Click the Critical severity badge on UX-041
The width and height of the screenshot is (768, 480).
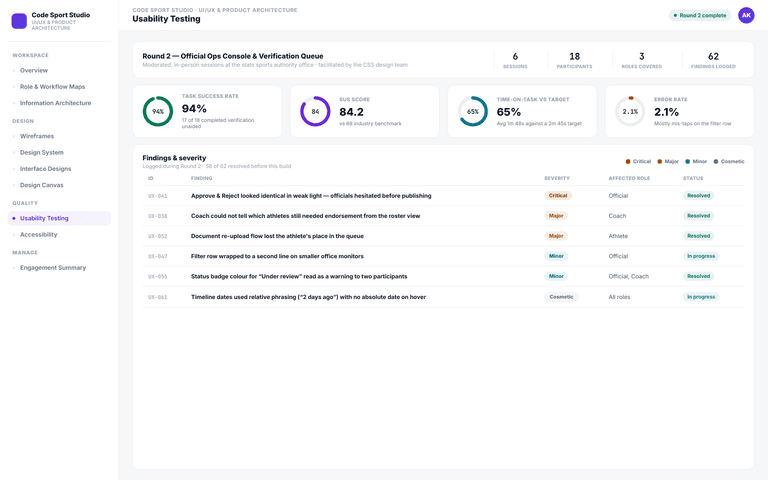pyautogui.click(x=558, y=195)
